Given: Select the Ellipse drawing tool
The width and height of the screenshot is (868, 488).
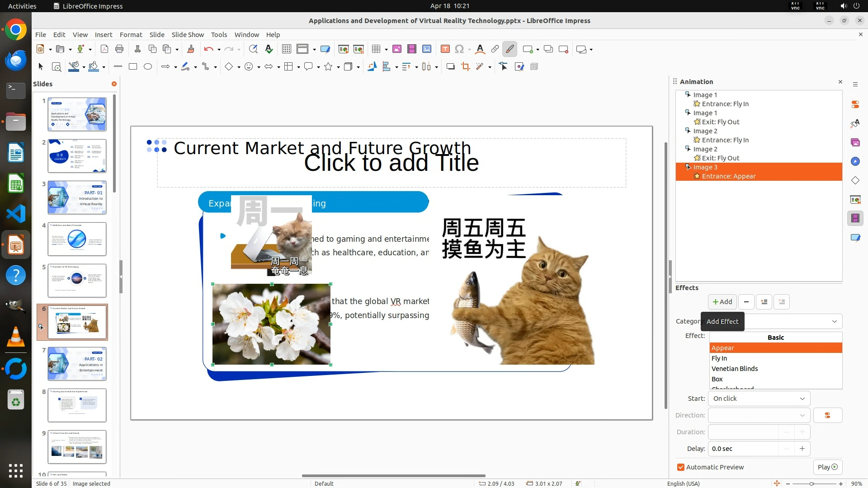Looking at the screenshot, I should click(x=147, y=67).
